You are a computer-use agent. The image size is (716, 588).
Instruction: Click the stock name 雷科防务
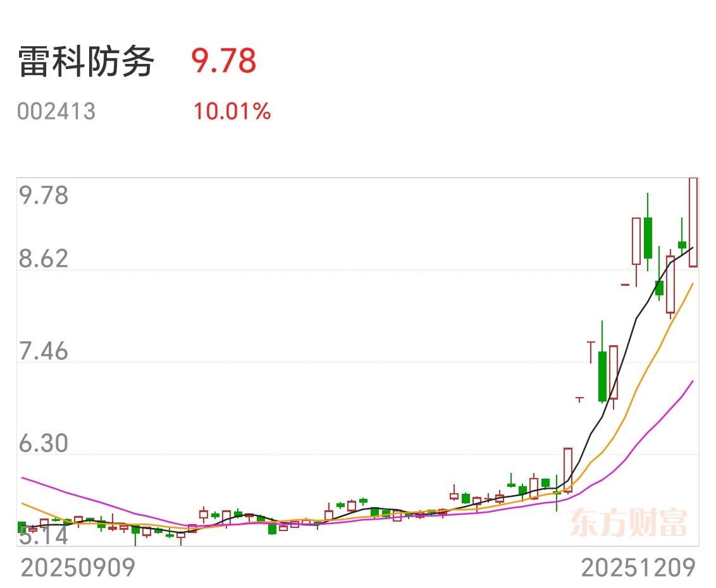pos(86,61)
